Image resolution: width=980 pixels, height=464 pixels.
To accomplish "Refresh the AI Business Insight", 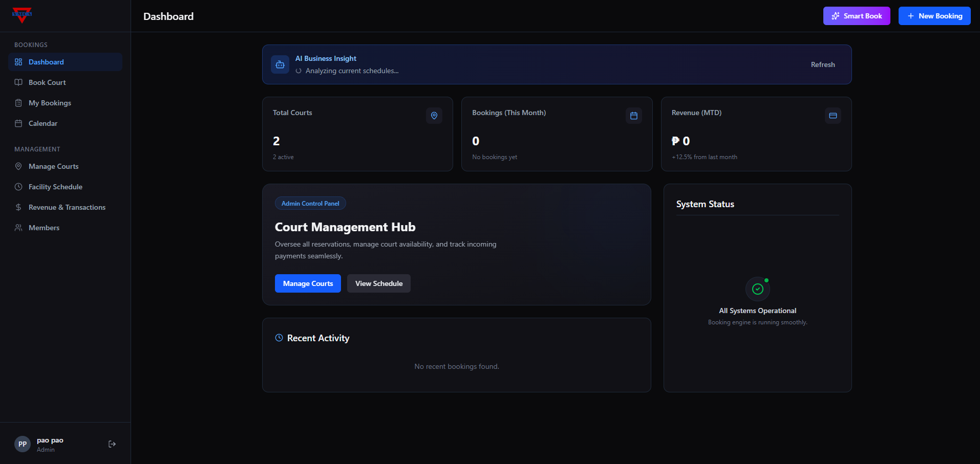I will 823,64.
